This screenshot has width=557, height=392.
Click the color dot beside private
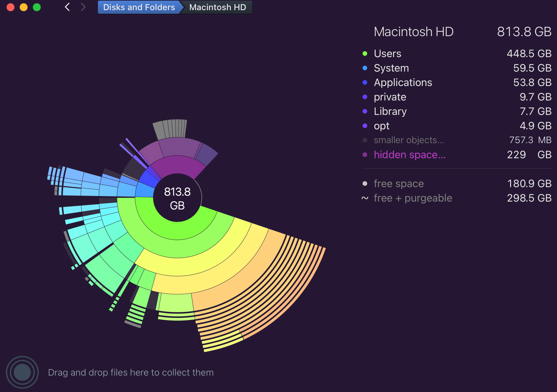point(365,97)
